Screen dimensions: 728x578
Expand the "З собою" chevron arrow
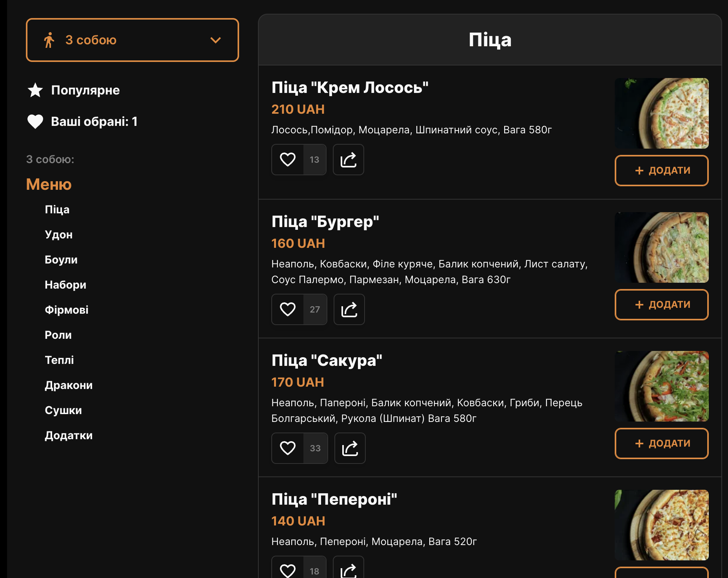pos(216,40)
